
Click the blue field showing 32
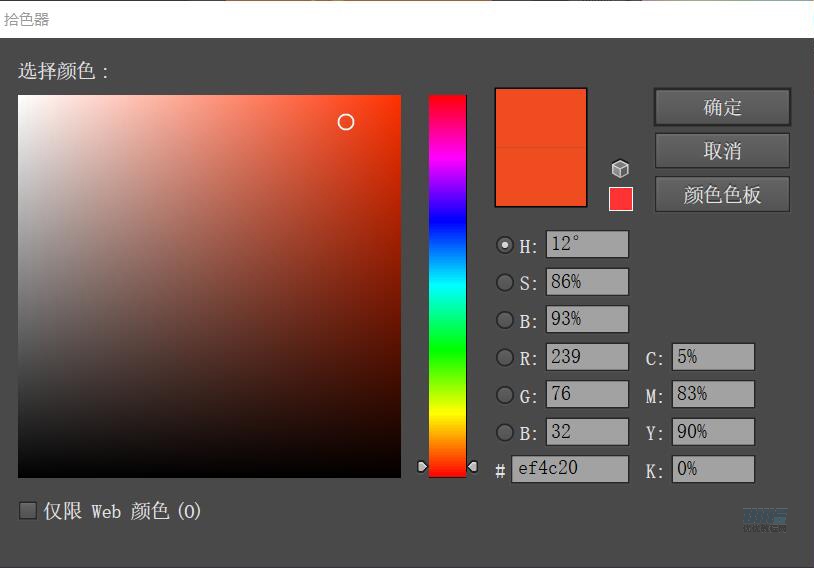(x=587, y=431)
